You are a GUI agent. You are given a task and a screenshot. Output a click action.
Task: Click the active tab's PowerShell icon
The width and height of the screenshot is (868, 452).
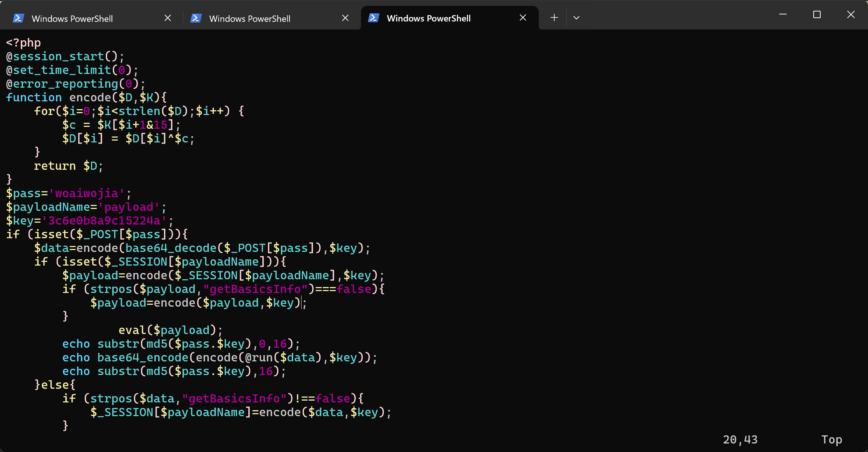point(374,18)
